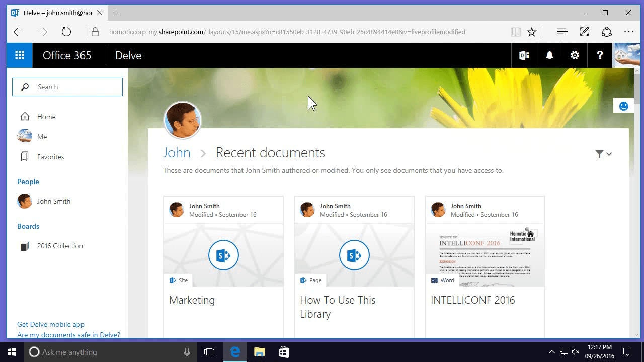Star this page to add a favorite
644x362 pixels.
[x=532, y=31]
